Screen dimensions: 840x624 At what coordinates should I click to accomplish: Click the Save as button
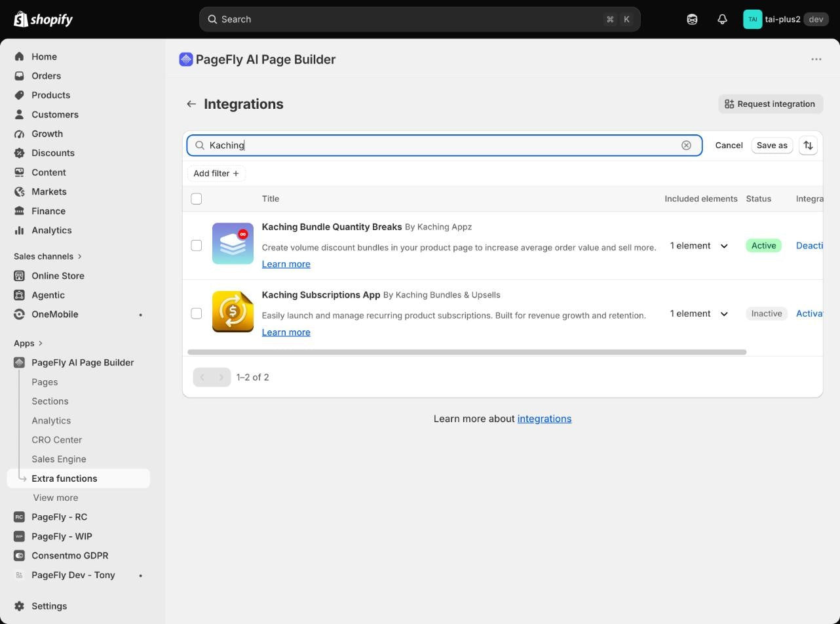tap(772, 146)
